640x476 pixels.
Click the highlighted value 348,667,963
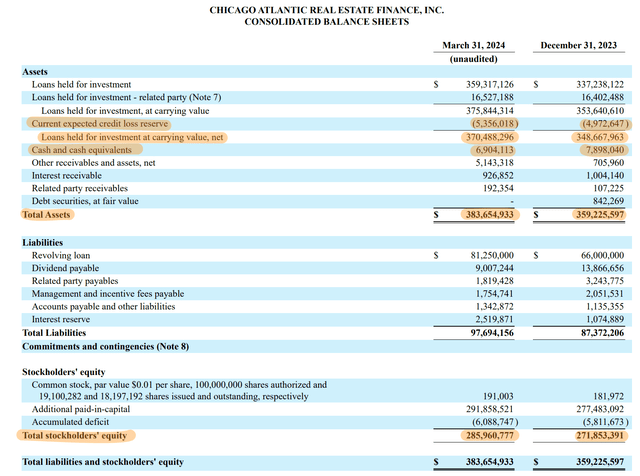pyautogui.click(x=600, y=137)
